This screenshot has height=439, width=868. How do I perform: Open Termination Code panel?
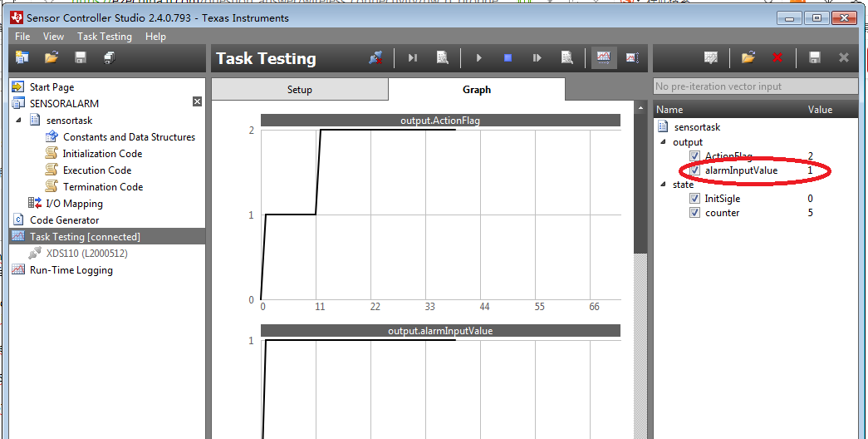[103, 187]
